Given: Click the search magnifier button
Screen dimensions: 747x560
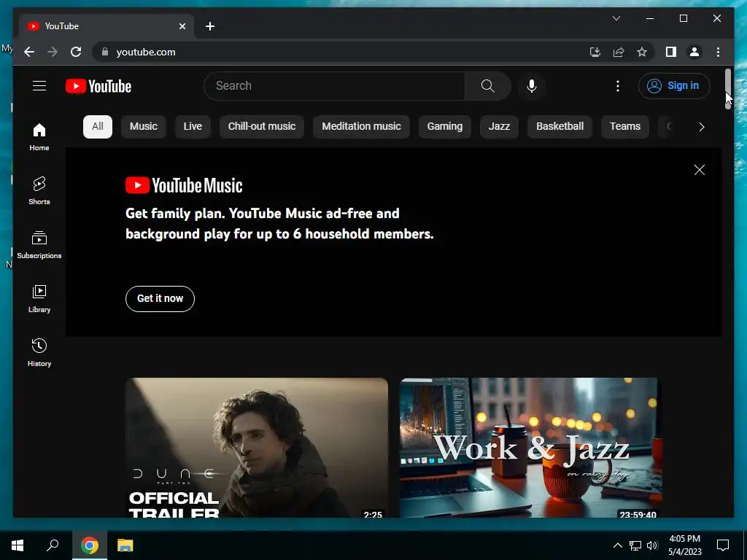Looking at the screenshot, I should pyautogui.click(x=487, y=86).
